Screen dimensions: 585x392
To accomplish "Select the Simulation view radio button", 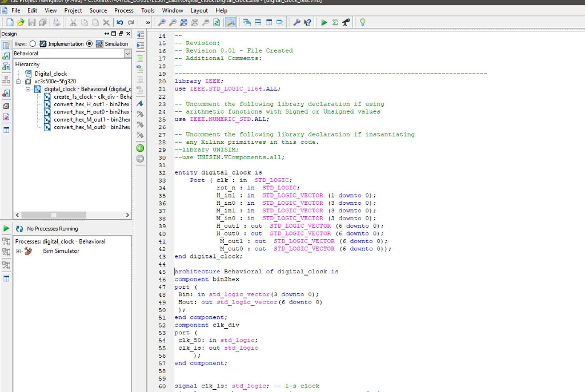I will tap(89, 43).
